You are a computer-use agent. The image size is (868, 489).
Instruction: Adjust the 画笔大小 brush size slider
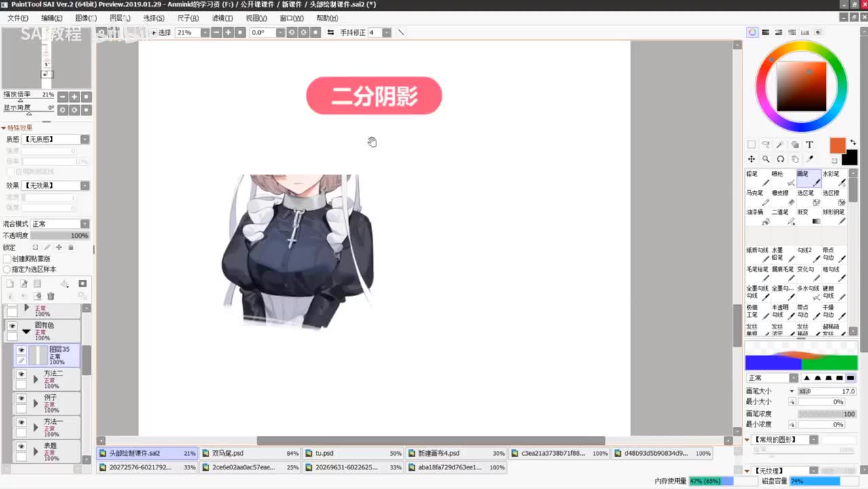pyautogui.click(x=827, y=391)
